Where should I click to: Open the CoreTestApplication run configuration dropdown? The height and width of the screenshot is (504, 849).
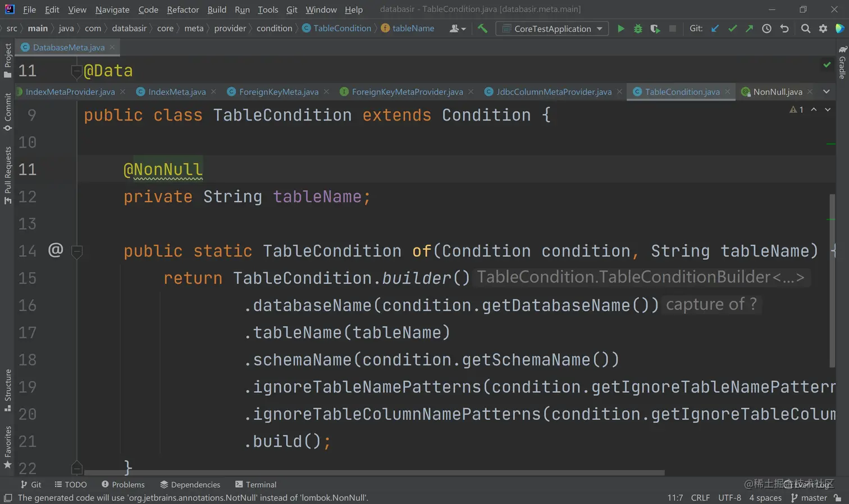click(553, 29)
